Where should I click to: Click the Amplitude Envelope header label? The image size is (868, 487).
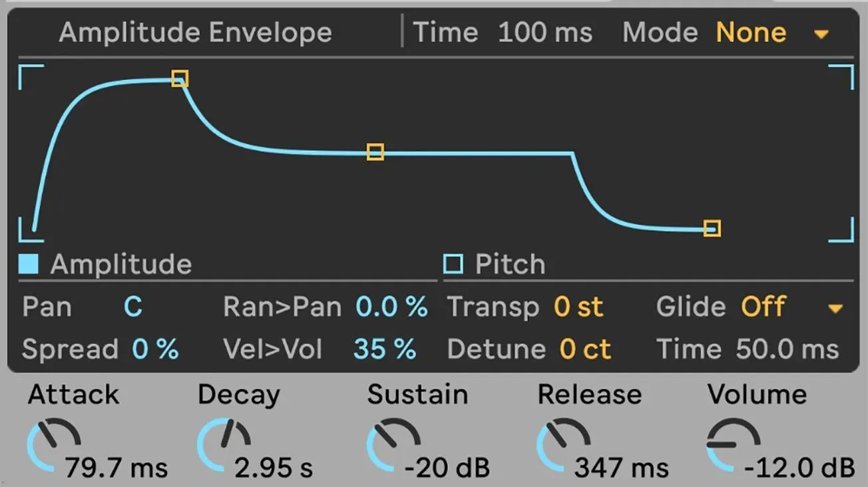click(x=196, y=32)
